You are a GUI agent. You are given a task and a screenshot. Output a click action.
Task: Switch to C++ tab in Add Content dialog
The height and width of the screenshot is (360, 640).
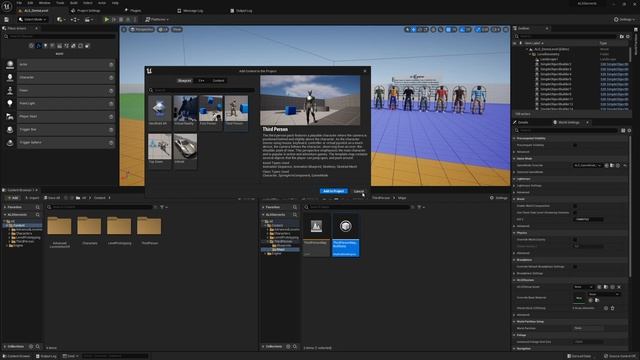(201, 80)
